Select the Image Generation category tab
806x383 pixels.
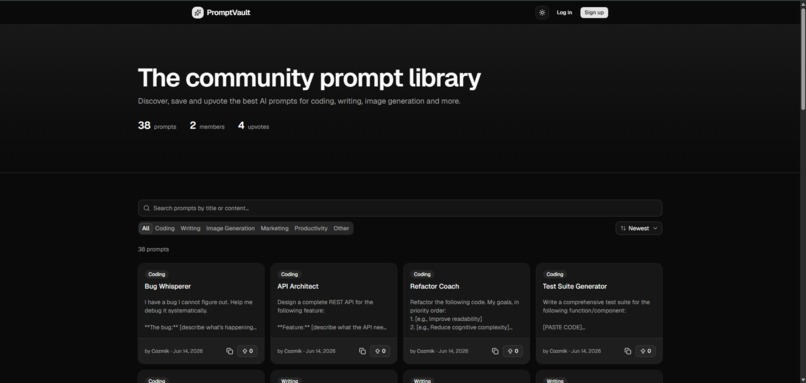[x=230, y=228]
